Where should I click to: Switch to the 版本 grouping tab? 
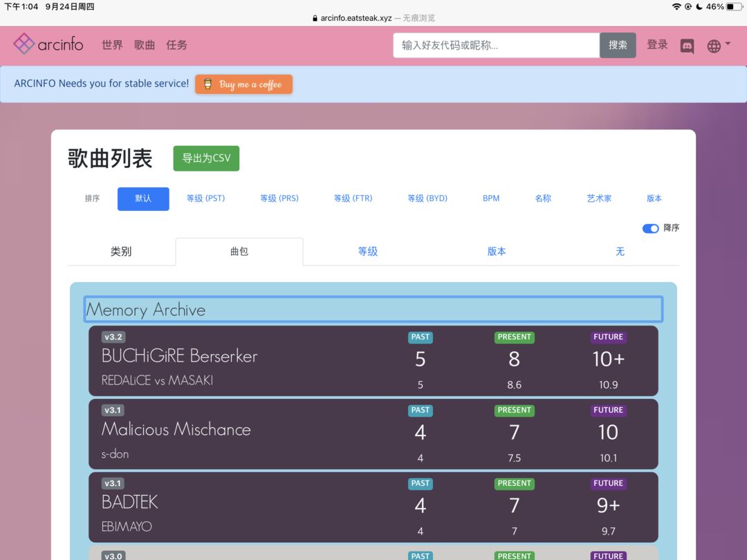[x=497, y=252]
